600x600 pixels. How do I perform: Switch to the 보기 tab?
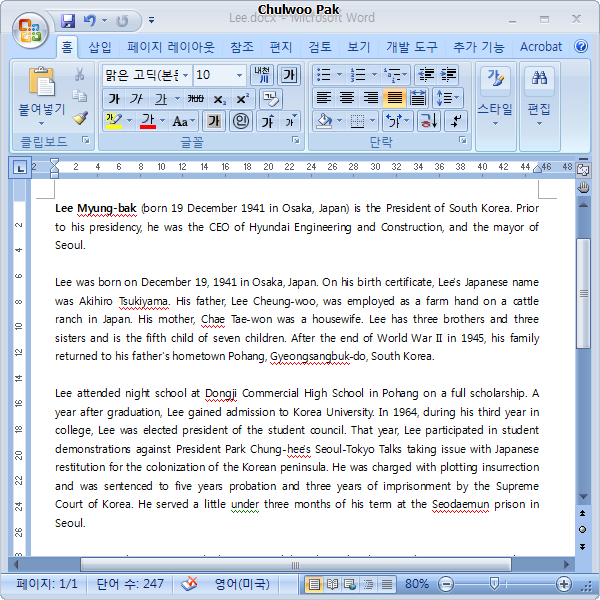[359, 47]
